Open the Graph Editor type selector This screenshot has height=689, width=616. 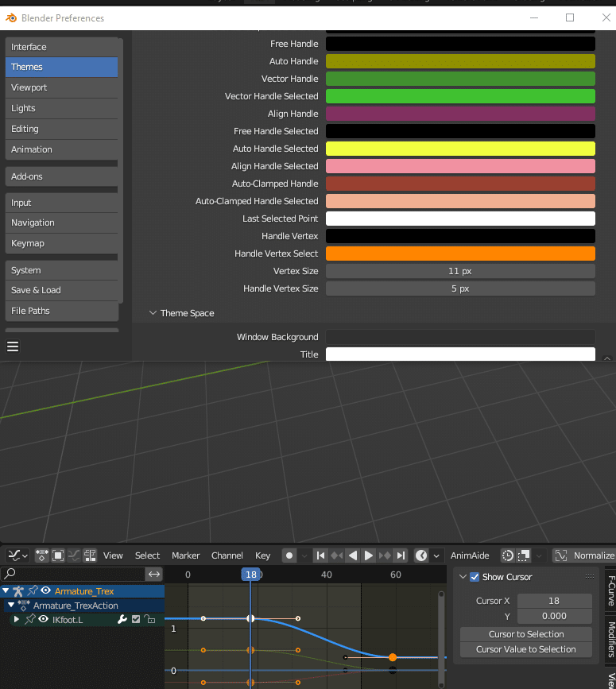point(17,555)
